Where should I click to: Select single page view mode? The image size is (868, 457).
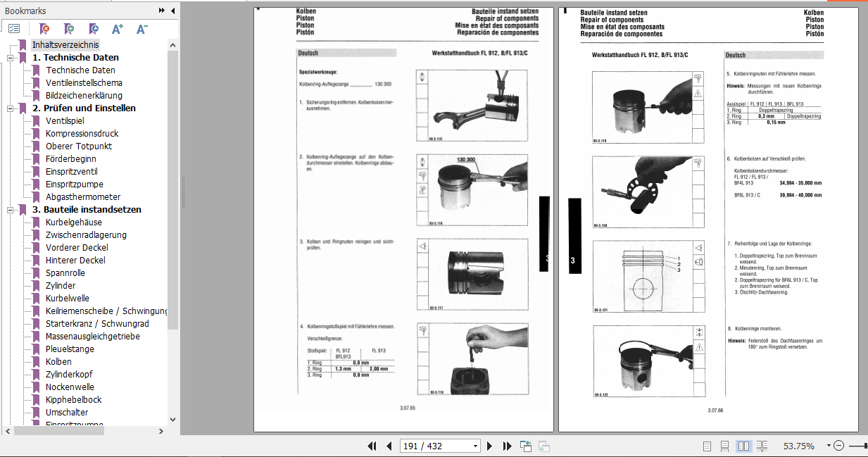[706, 446]
